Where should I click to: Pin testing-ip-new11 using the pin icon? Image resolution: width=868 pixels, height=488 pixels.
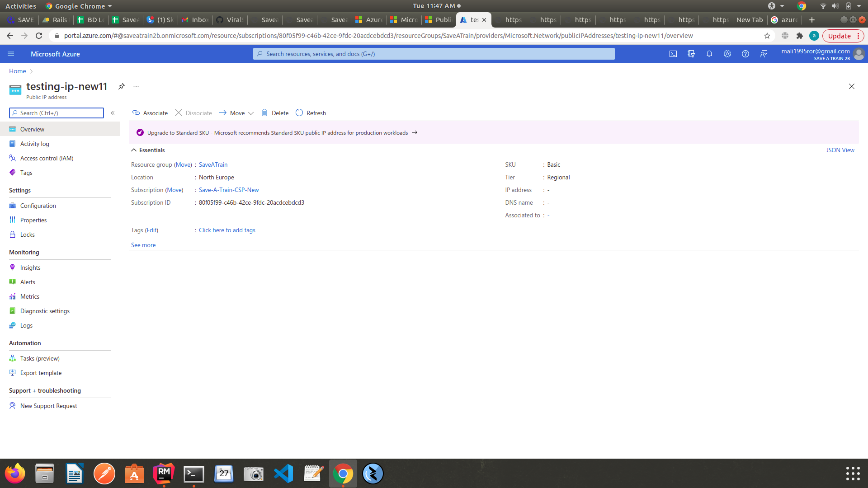pyautogui.click(x=121, y=86)
